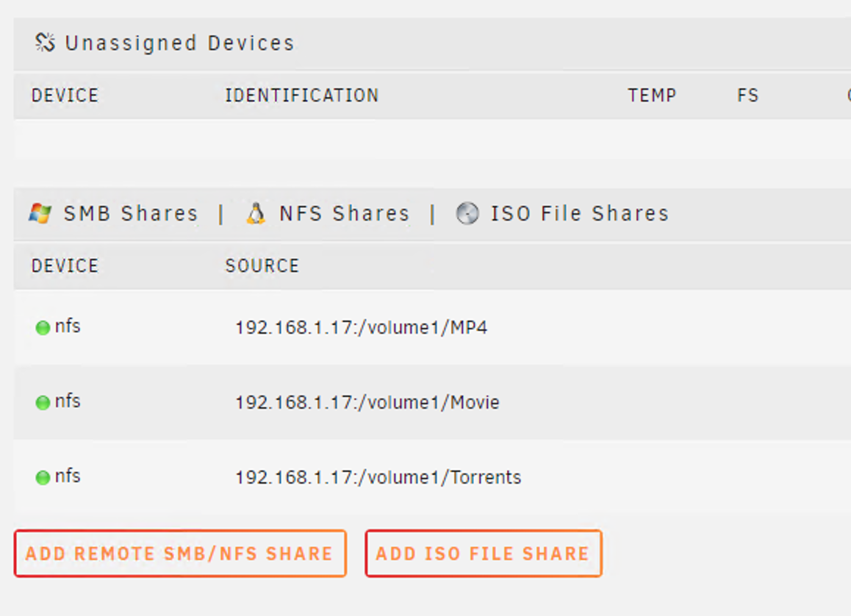
Task: Click the Identification column header
Action: 301,96
